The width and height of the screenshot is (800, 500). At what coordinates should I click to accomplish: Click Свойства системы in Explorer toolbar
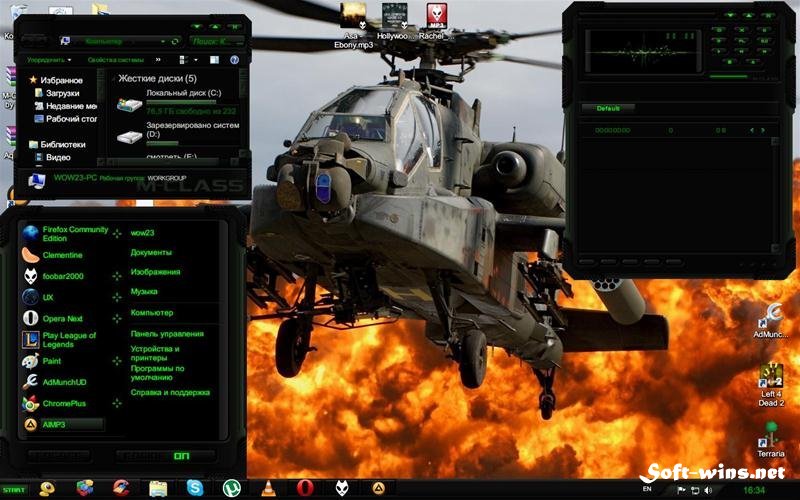115,60
